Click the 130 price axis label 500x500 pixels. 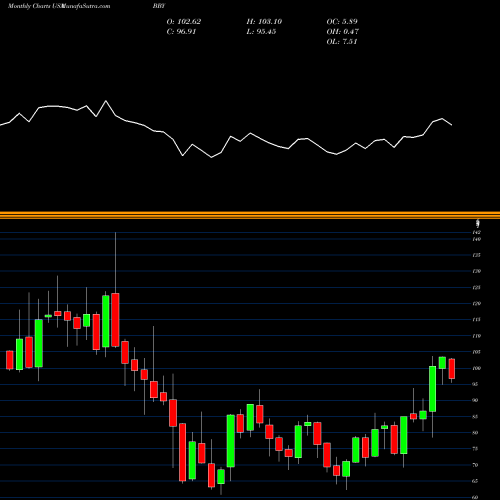click(477, 271)
